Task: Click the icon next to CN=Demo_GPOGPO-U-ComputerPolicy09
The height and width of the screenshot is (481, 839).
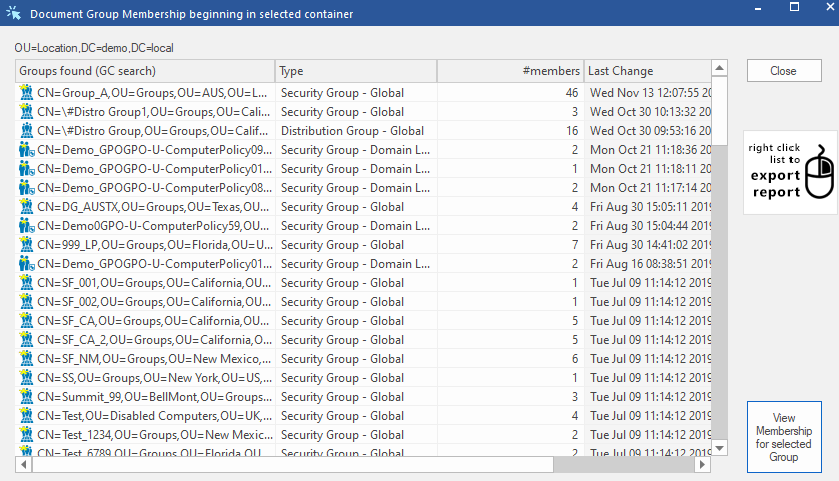Action: click(27, 149)
